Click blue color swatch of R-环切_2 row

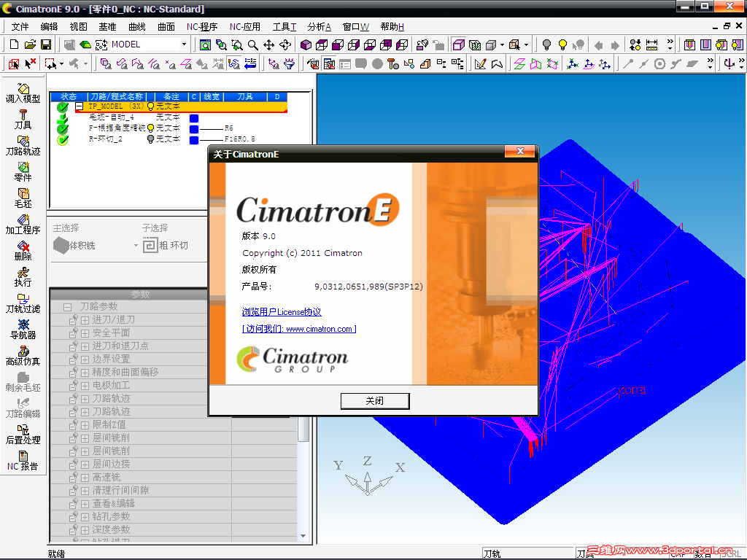194,140
